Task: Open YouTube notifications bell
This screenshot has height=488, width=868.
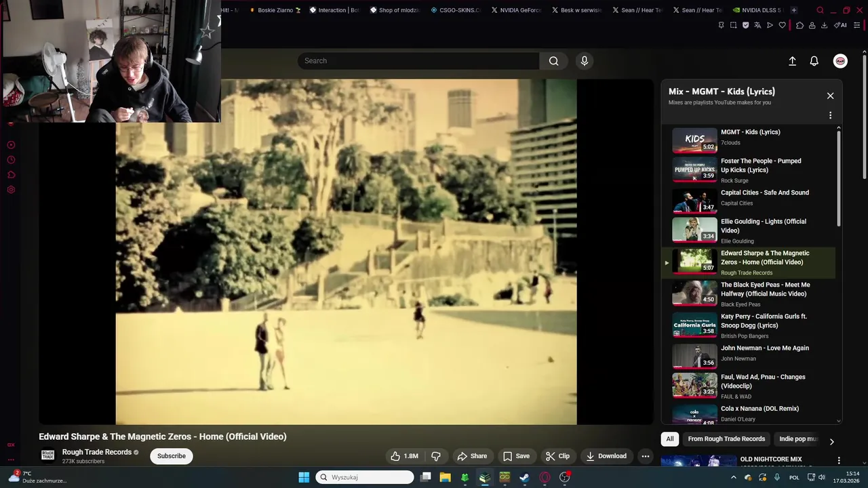Action: (x=814, y=61)
